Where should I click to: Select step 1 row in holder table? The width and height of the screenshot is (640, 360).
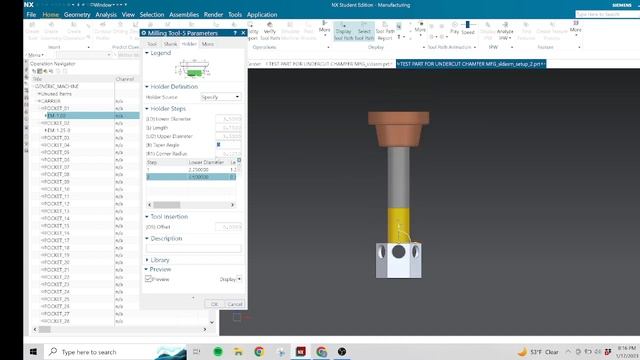coord(191,169)
